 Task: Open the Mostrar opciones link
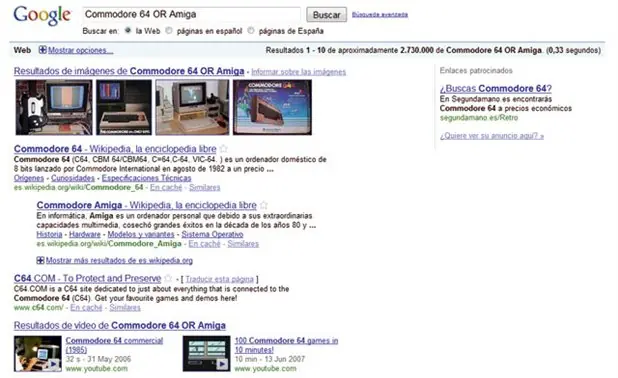point(80,50)
